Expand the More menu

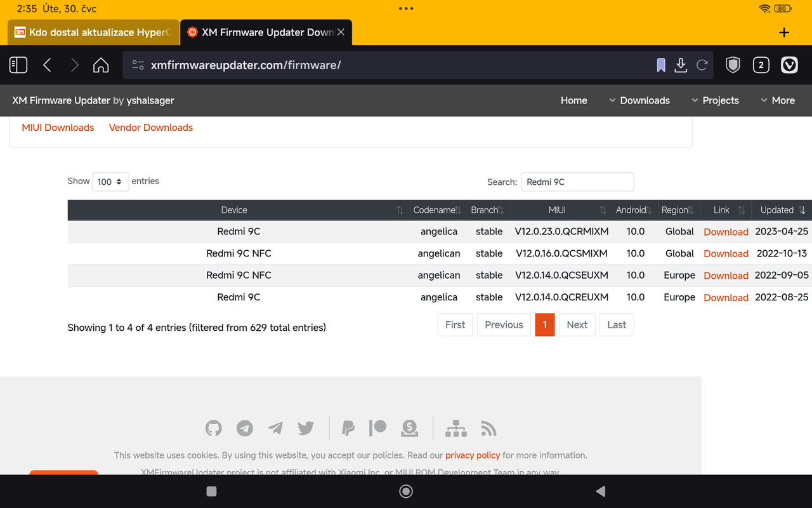(x=778, y=100)
